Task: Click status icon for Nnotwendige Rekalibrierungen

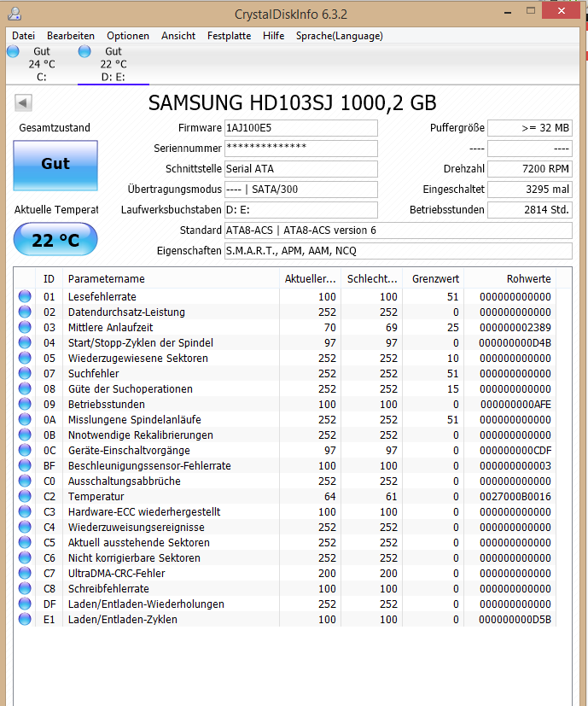Action: click(x=25, y=435)
